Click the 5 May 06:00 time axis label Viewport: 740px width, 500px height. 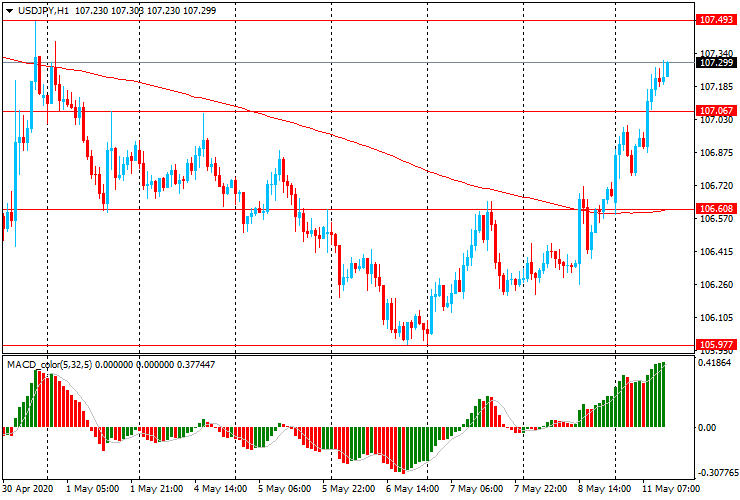point(285,488)
